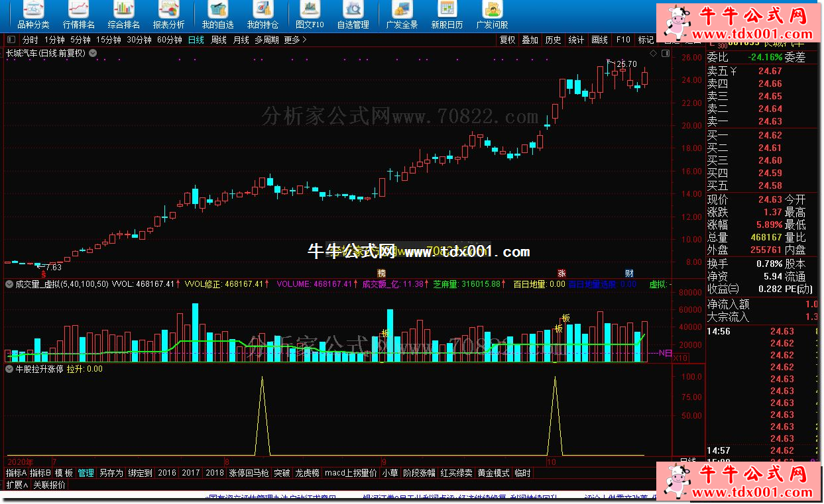Click 统计 statistics button
The height and width of the screenshot is (504, 824).
(577, 40)
